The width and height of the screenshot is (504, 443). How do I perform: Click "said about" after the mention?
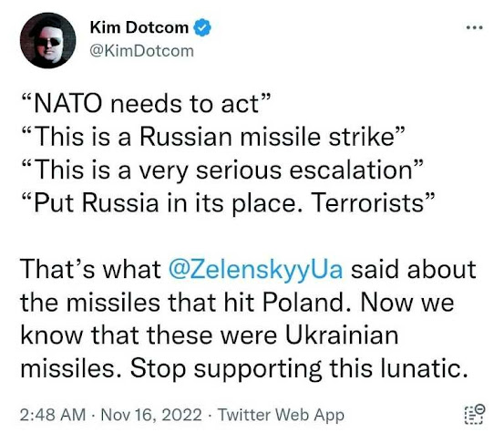(414, 270)
